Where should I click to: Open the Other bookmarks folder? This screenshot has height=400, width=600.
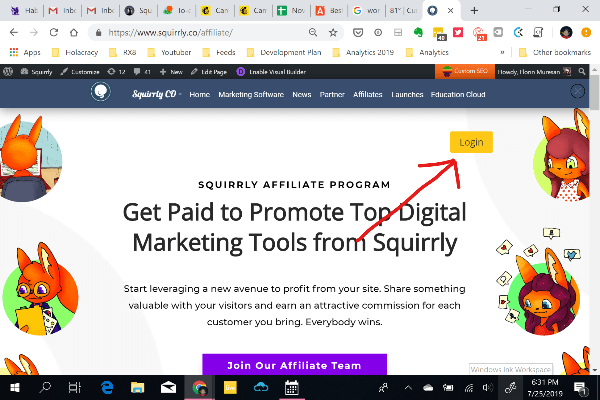click(554, 52)
